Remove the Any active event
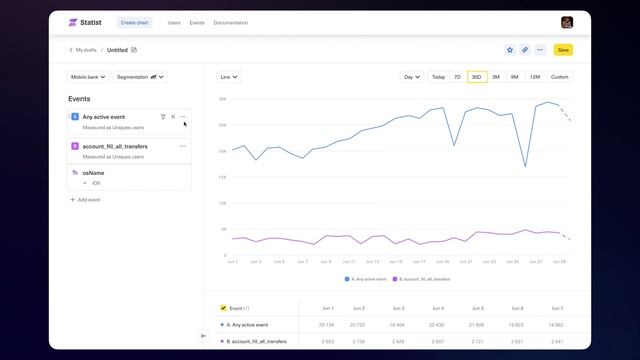Viewport: 640px width, 360px height. coord(173,117)
